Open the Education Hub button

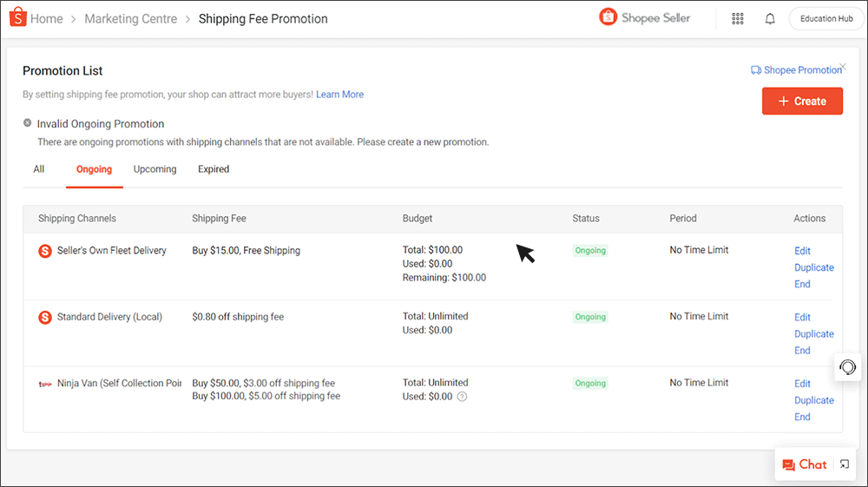pos(825,19)
